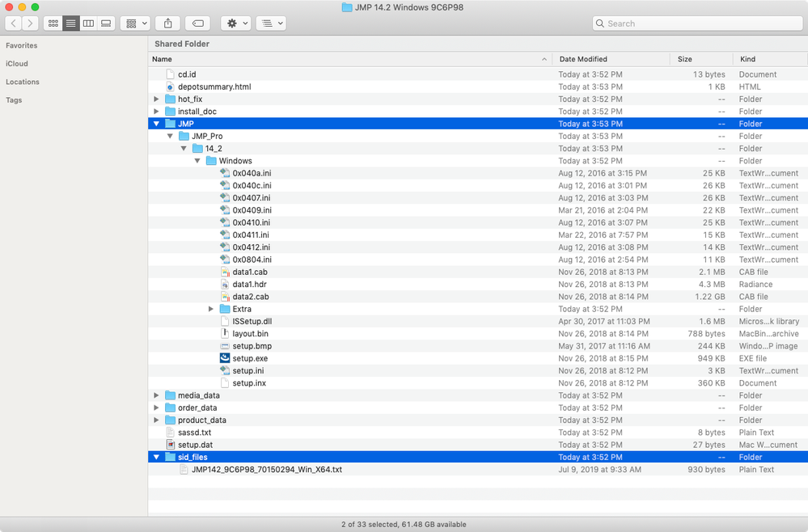Click the Extra folder icon
The width and height of the screenshot is (808, 532).
point(225,309)
